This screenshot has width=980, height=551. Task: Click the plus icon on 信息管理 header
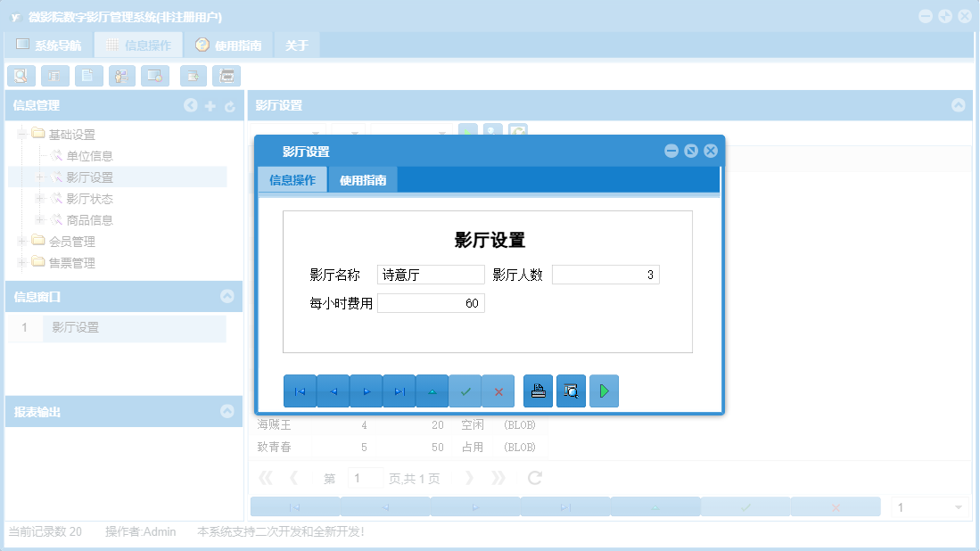[x=210, y=105]
